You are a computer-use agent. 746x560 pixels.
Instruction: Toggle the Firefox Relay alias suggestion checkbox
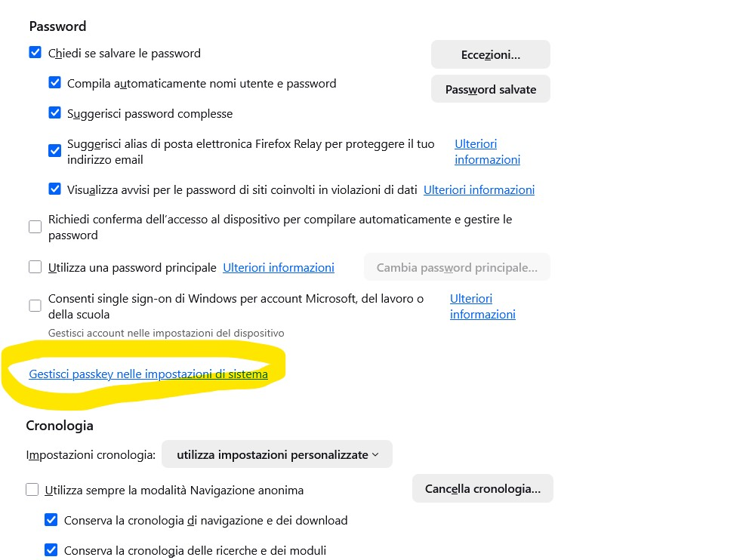point(54,151)
